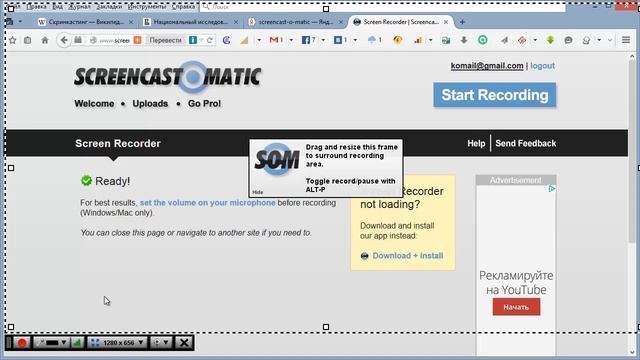
Task: Click the logout link
Action: 542,66
